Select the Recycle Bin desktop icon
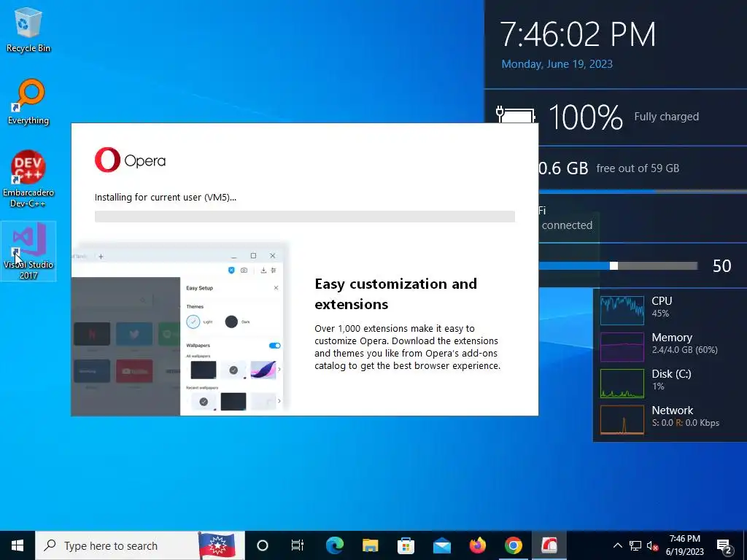747x560 pixels. click(28, 29)
